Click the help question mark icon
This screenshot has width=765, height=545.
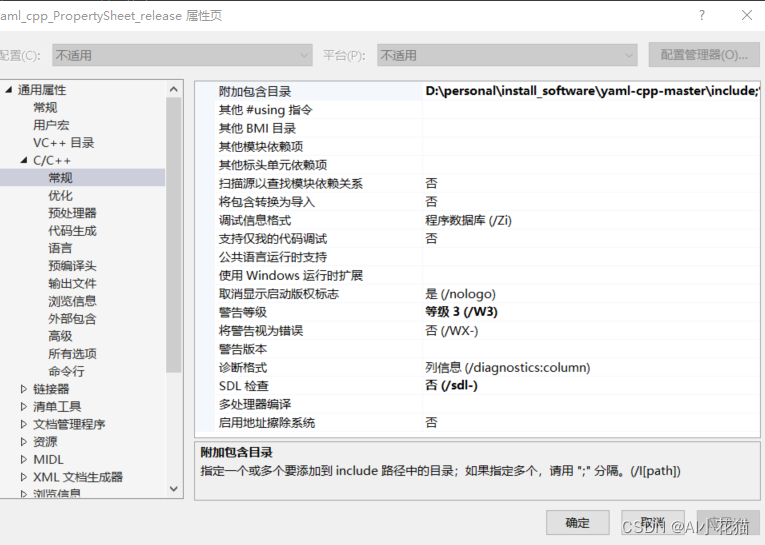tap(702, 15)
